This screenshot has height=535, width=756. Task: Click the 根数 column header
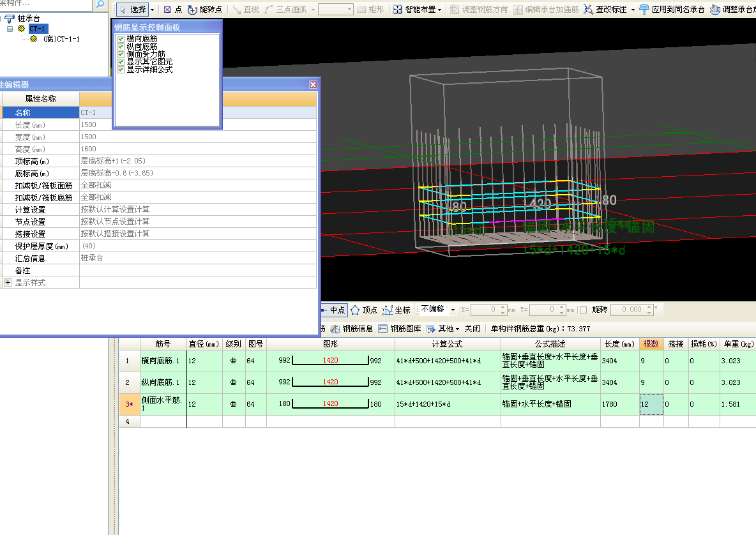651,343
